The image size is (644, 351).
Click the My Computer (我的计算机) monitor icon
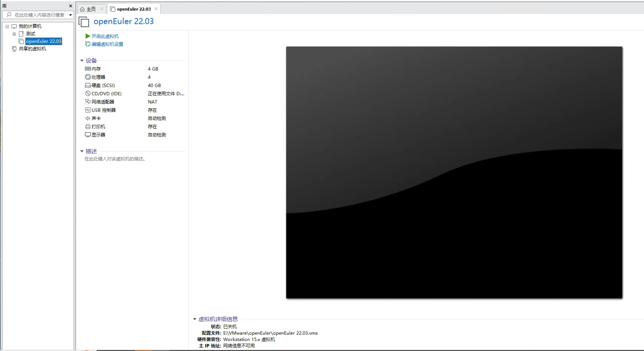[x=14, y=26]
